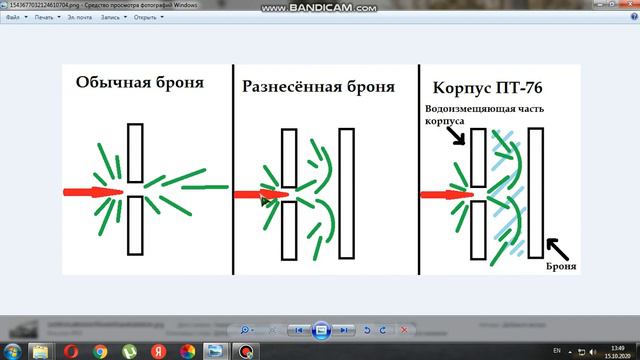Show hidden tray icons arrow

(570, 352)
